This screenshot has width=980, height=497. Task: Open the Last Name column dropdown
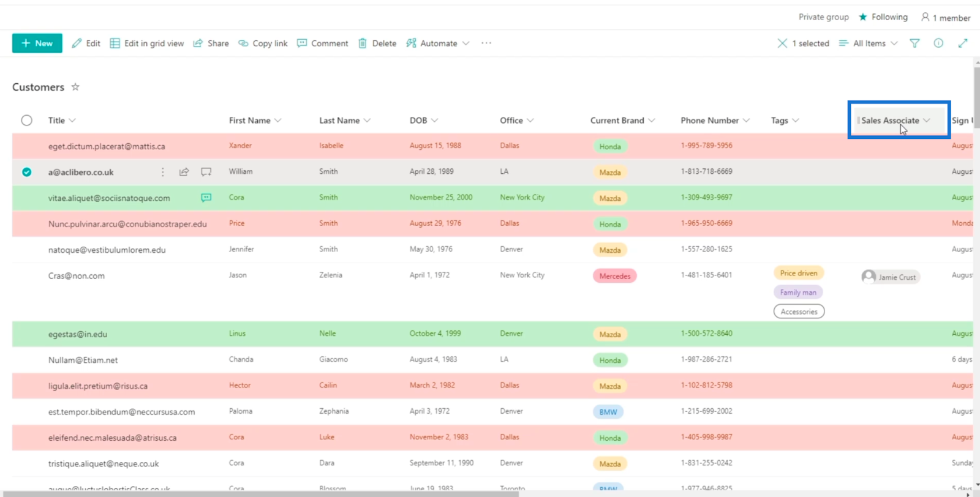click(x=345, y=121)
